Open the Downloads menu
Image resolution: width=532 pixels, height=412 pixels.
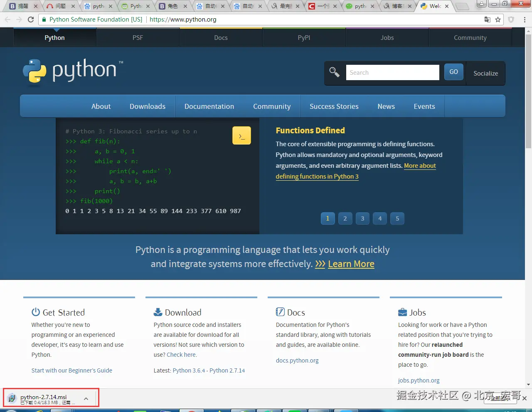pyautogui.click(x=148, y=106)
